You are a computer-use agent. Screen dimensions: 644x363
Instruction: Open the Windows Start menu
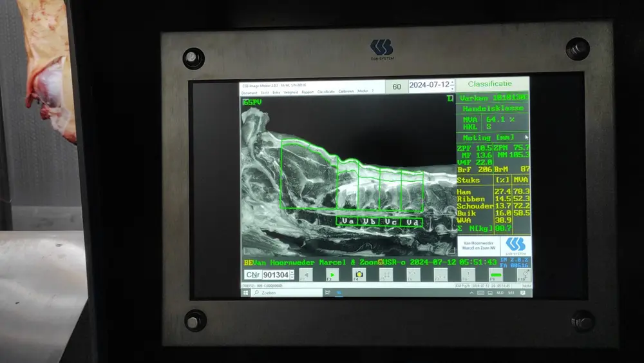pyautogui.click(x=245, y=293)
